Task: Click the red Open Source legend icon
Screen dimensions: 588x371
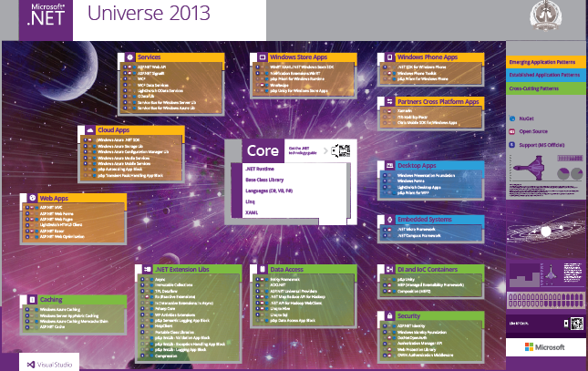Action: tap(512, 131)
